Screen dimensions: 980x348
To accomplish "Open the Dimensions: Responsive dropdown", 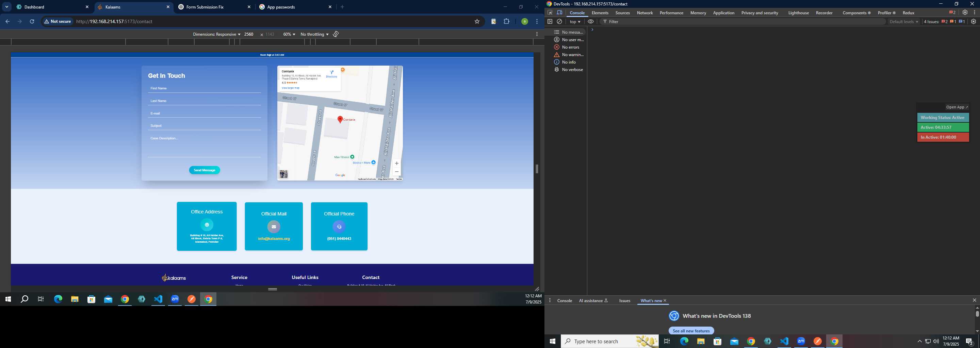I will [216, 34].
